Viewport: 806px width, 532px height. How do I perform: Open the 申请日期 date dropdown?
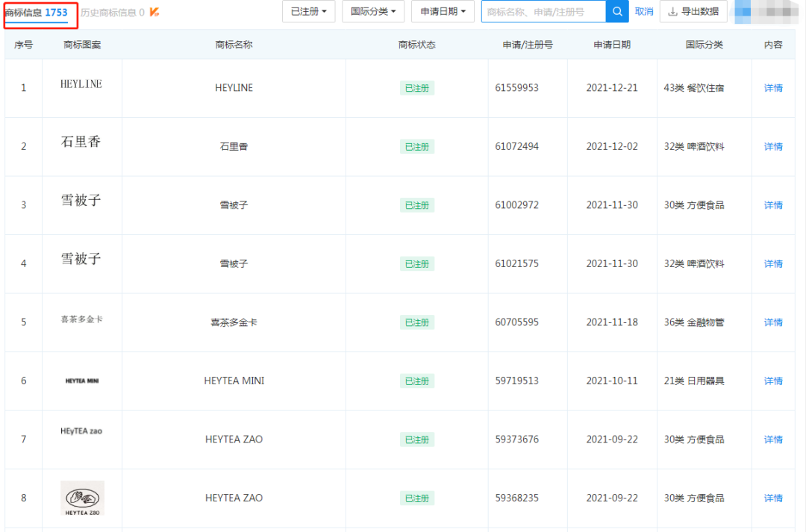[x=443, y=11]
